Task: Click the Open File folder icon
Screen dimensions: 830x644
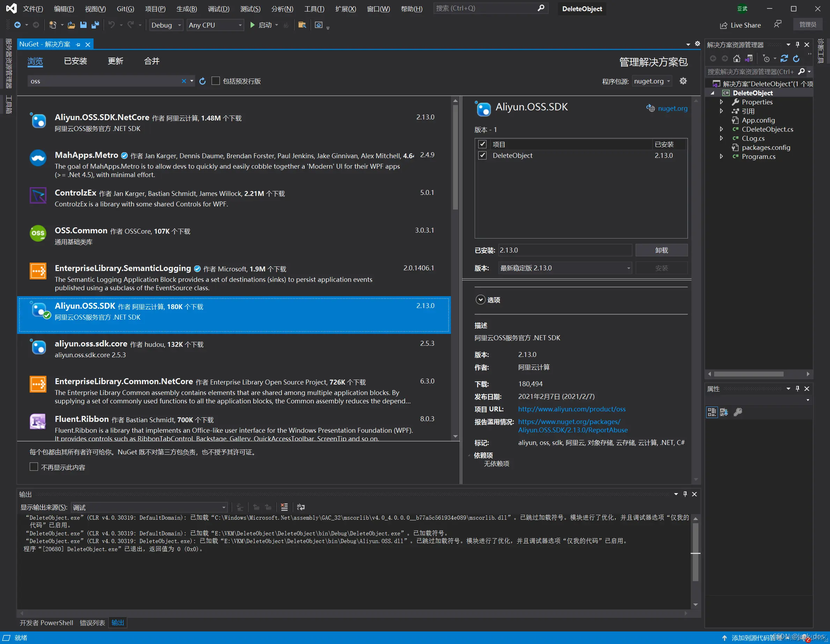Action: pyautogui.click(x=71, y=25)
